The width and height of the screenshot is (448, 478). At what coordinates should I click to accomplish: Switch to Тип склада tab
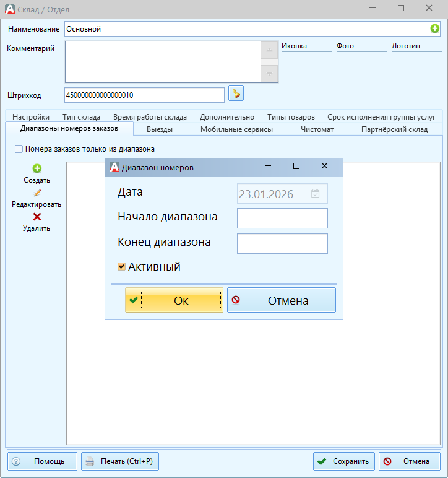[x=81, y=117]
